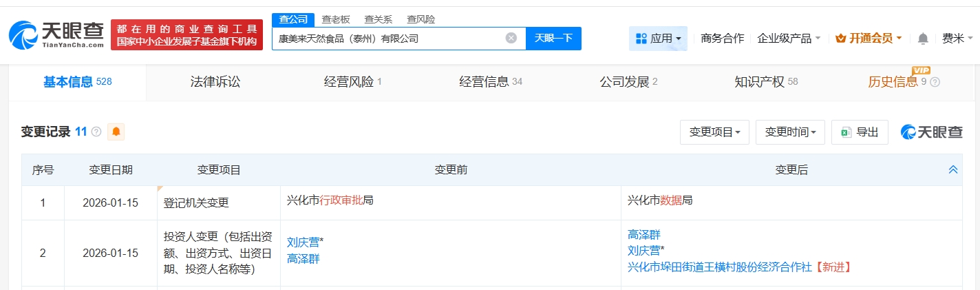This screenshot has height=290, width=980.
Task: Click the notification bell in header
Action: click(923, 39)
